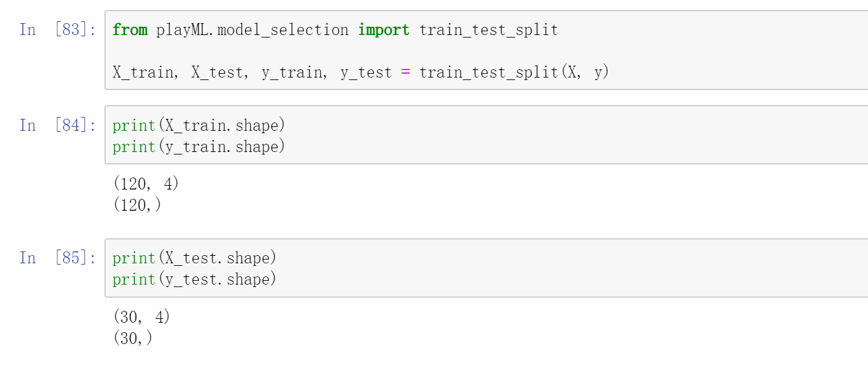
Task: Click the In [85] cell prompt
Action: 58,258
